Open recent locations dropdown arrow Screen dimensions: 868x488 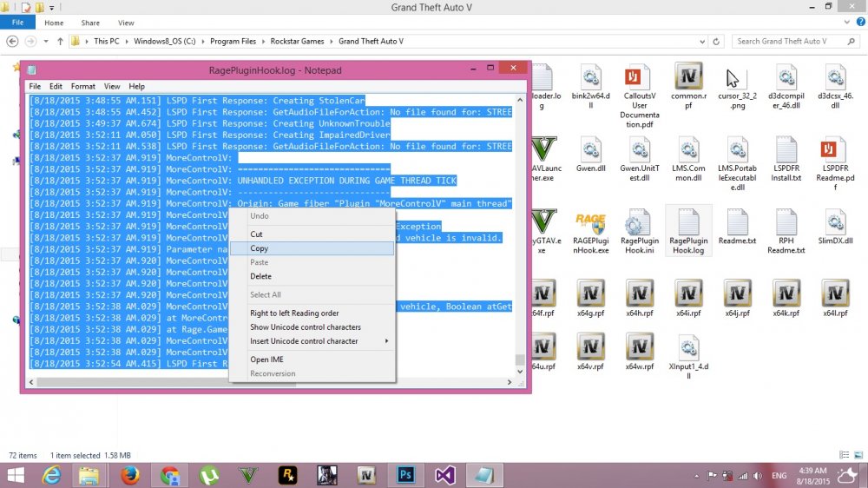click(x=46, y=42)
